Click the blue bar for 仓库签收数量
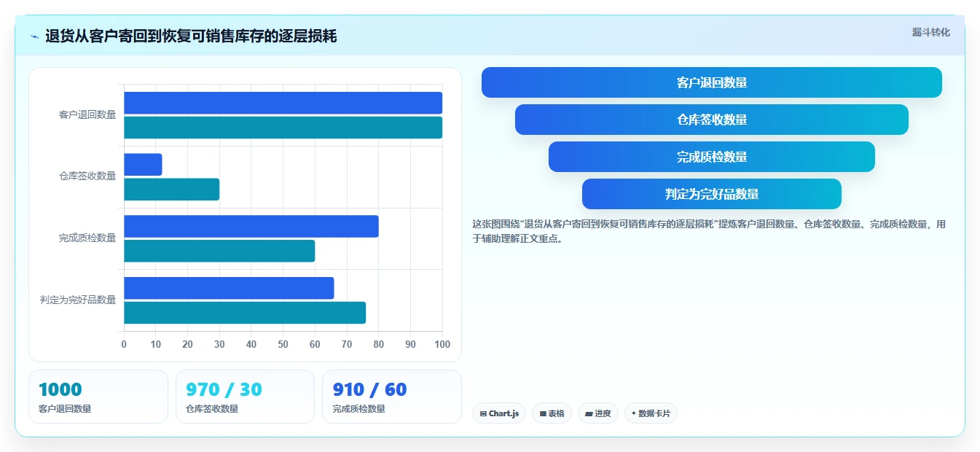 [143, 165]
